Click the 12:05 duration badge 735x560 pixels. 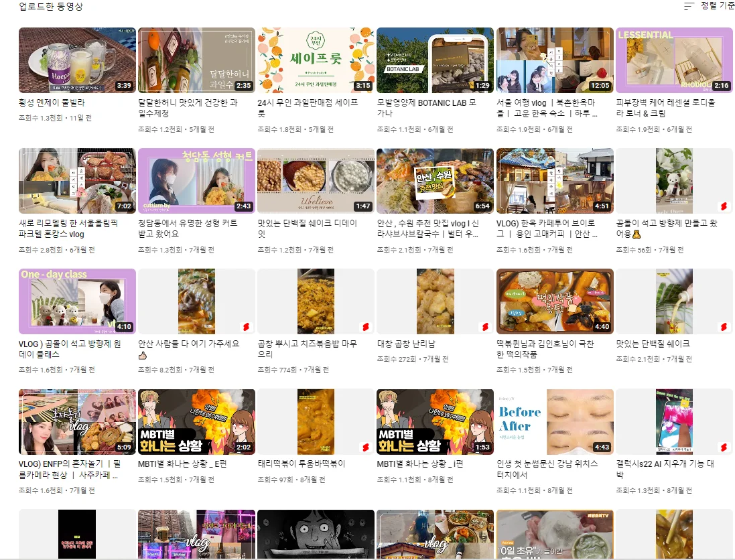point(600,85)
